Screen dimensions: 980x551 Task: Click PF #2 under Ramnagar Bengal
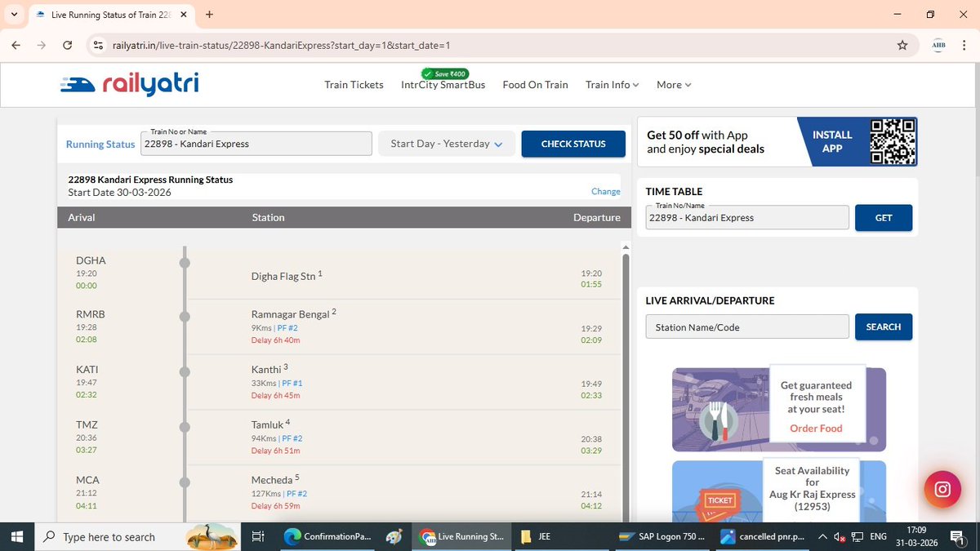tap(287, 328)
